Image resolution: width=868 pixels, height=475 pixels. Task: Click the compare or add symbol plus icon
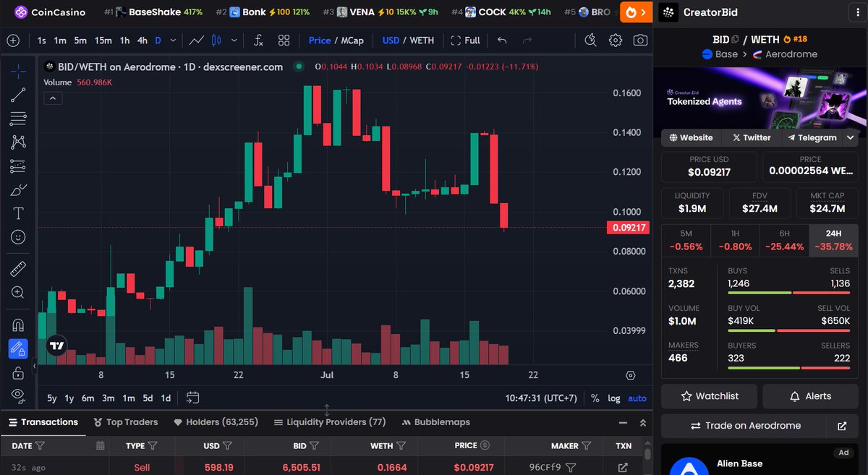(13, 40)
